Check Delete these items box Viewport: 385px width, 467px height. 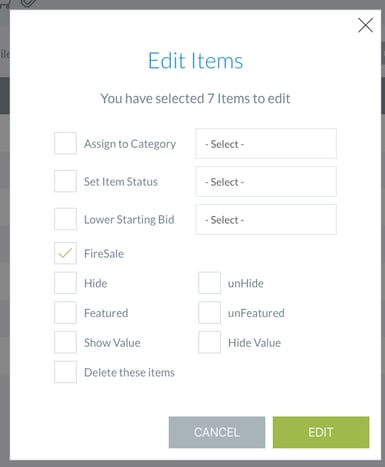(65, 372)
